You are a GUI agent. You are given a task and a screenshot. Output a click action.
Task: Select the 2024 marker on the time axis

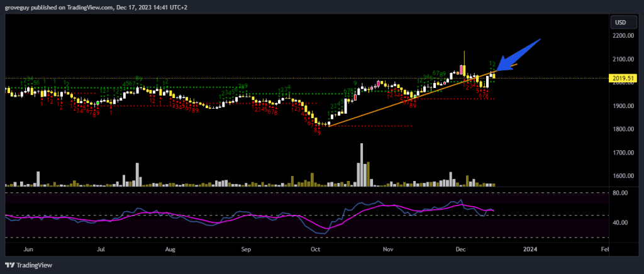[x=530, y=249]
